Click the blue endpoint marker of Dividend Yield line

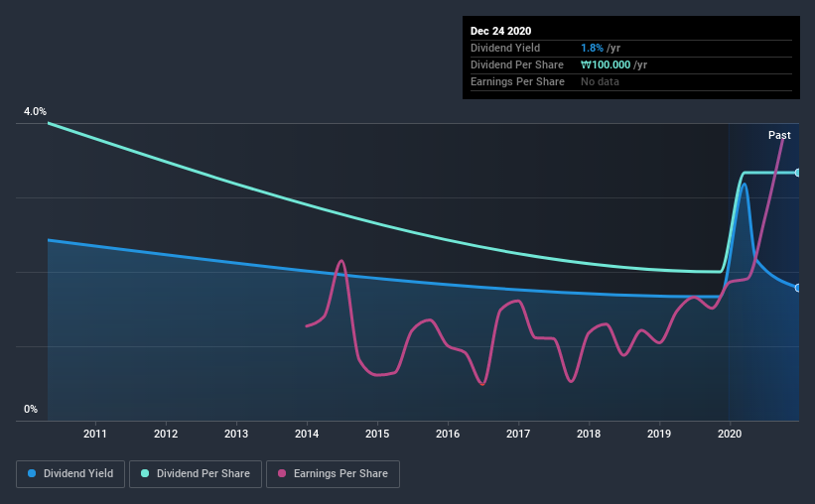(797, 288)
